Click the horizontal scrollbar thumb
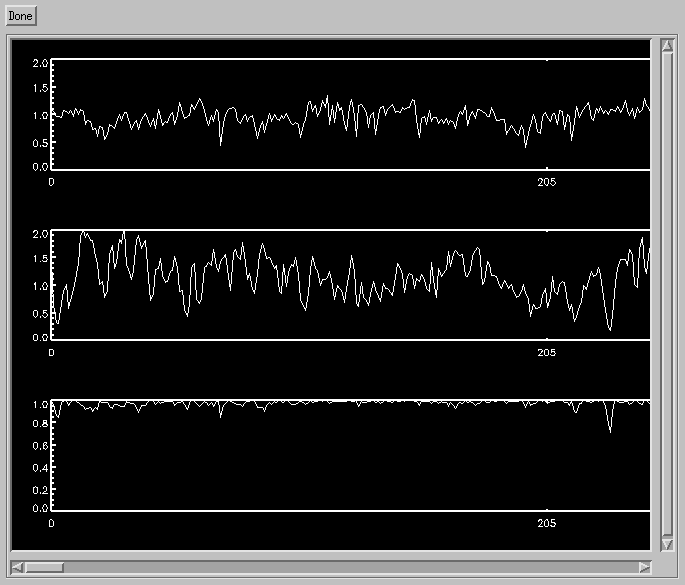 click(x=44, y=567)
